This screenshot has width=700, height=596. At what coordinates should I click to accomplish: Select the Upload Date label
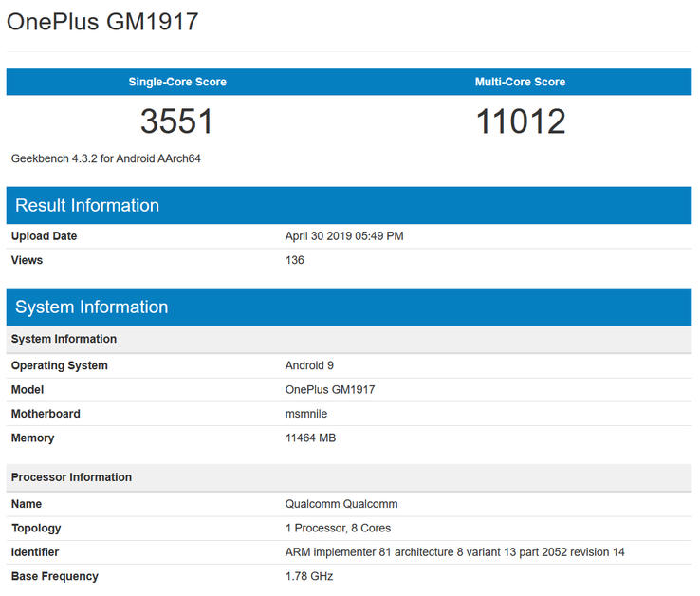(44, 236)
